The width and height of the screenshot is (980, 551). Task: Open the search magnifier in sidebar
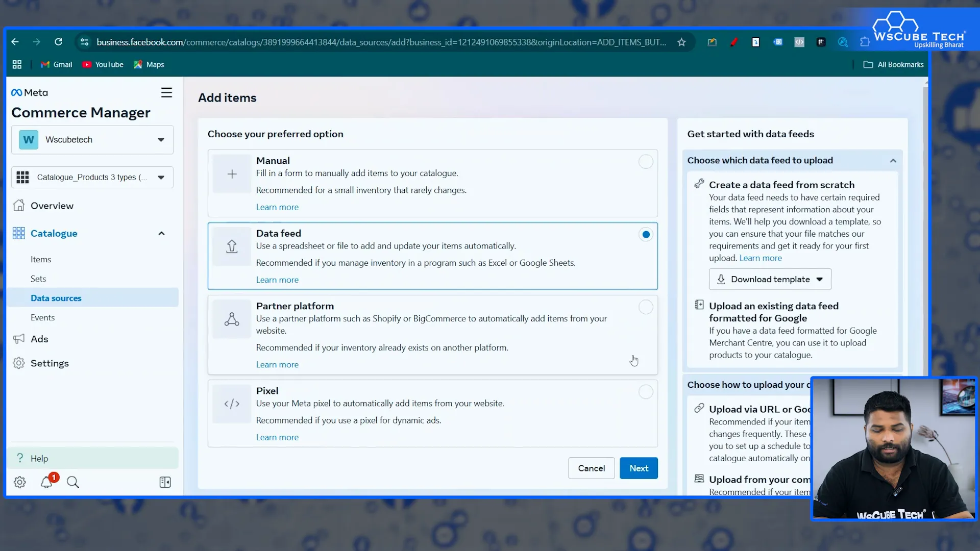pyautogui.click(x=73, y=482)
